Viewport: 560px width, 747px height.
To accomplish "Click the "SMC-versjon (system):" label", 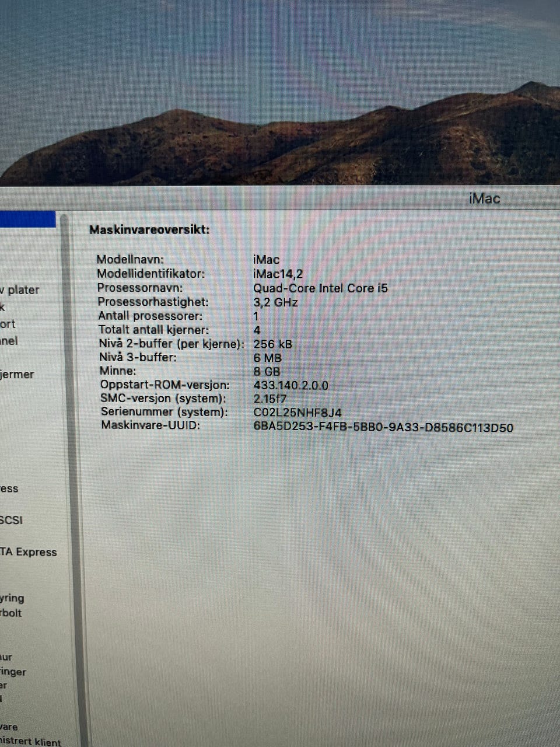I will point(163,398).
